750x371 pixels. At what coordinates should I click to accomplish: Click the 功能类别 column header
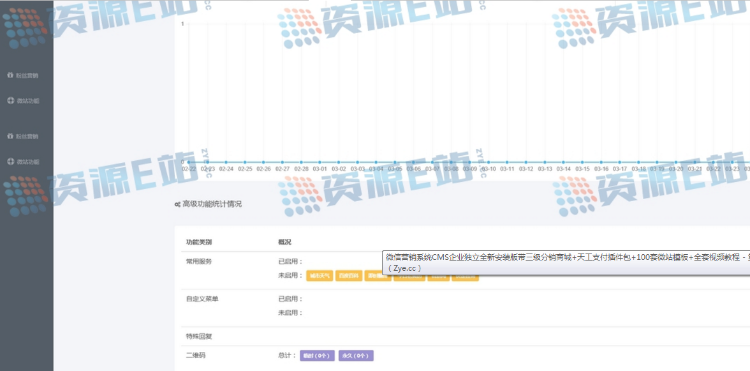click(199, 242)
